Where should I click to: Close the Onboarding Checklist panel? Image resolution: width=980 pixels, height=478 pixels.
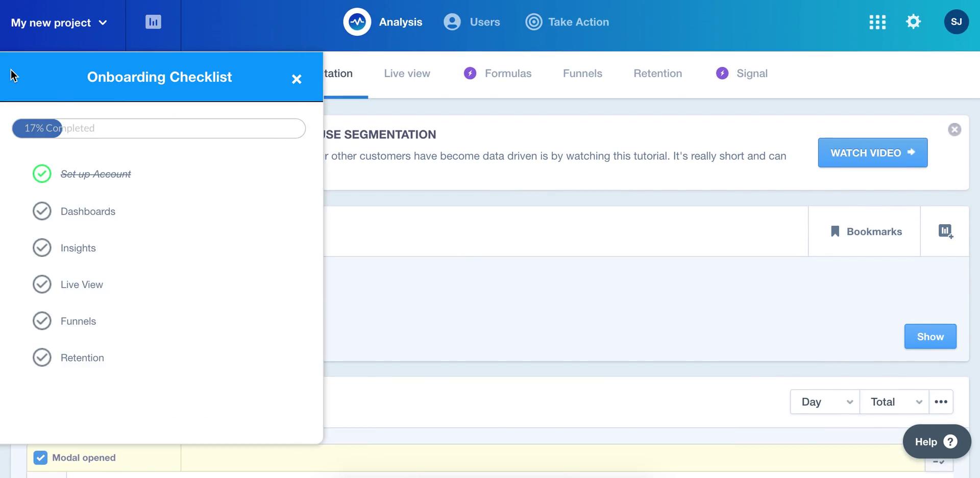pos(297,79)
